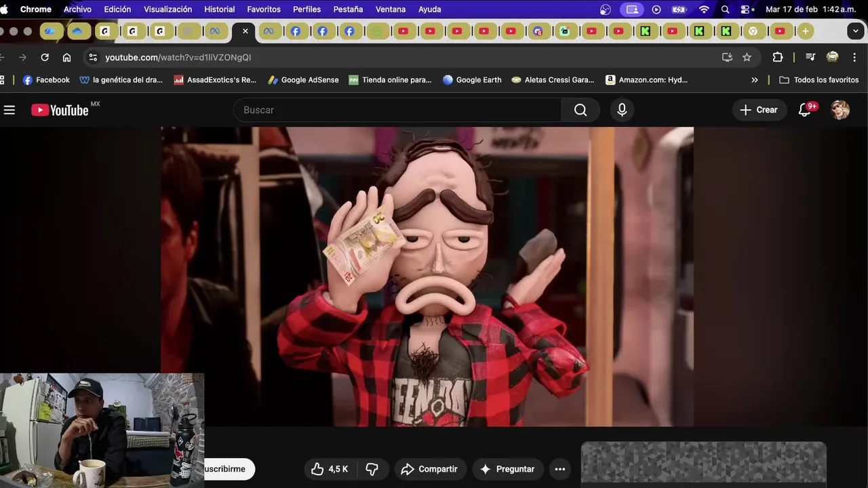Viewport: 868px width, 488px height.
Task: Switch to the OneDrive cloud tab
Action: tap(78, 31)
